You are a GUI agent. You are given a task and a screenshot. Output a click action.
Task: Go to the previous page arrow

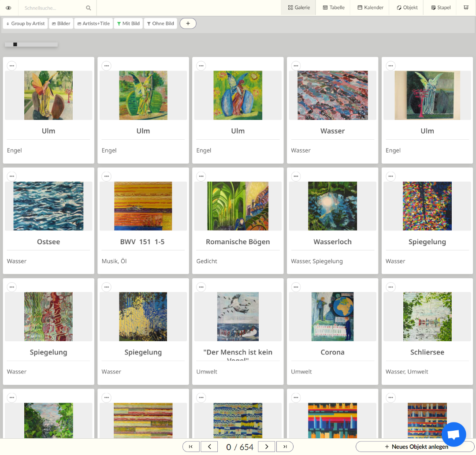click(209, 447)
